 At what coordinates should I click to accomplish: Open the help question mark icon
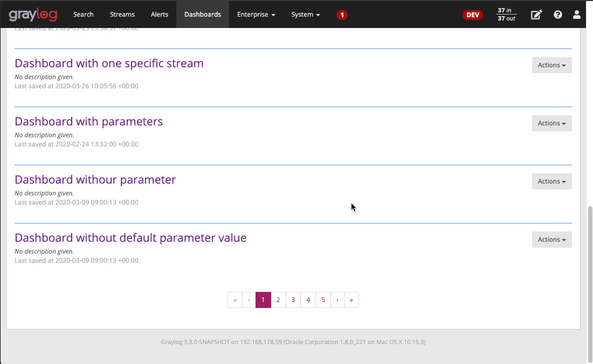click(x=558, y=15)
